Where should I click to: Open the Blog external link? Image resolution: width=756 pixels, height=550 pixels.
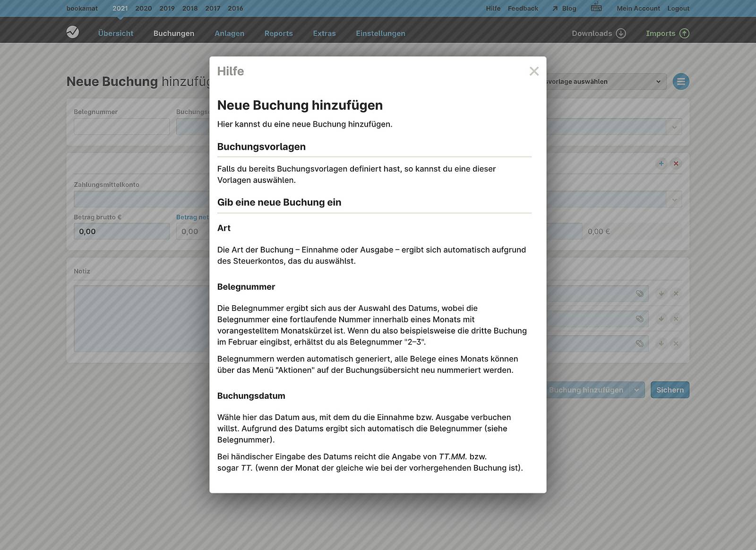(x=564, y=9)
